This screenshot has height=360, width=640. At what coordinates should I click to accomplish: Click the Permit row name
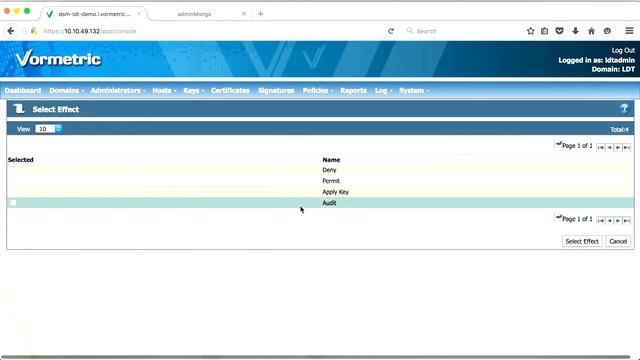coord(331,181)
